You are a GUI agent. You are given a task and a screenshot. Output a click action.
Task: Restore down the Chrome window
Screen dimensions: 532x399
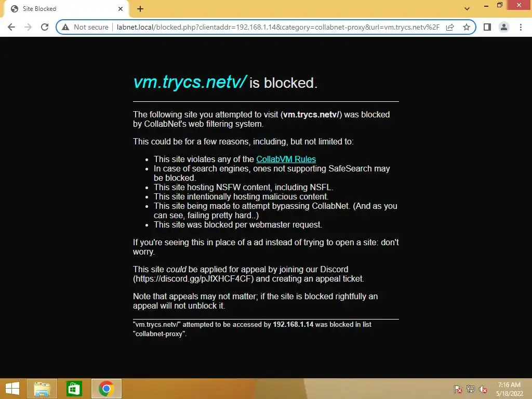pyautogui.click(x=500, y=5)
